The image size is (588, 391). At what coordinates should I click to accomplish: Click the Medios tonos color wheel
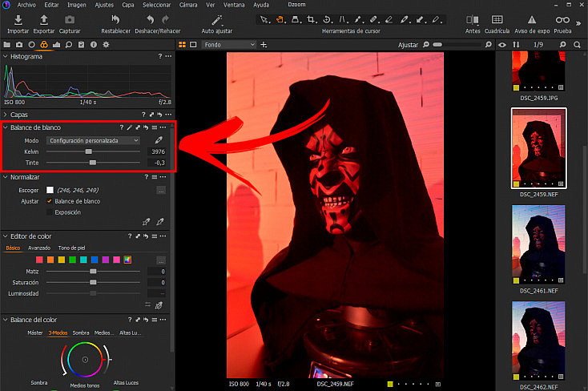[85, 360]
